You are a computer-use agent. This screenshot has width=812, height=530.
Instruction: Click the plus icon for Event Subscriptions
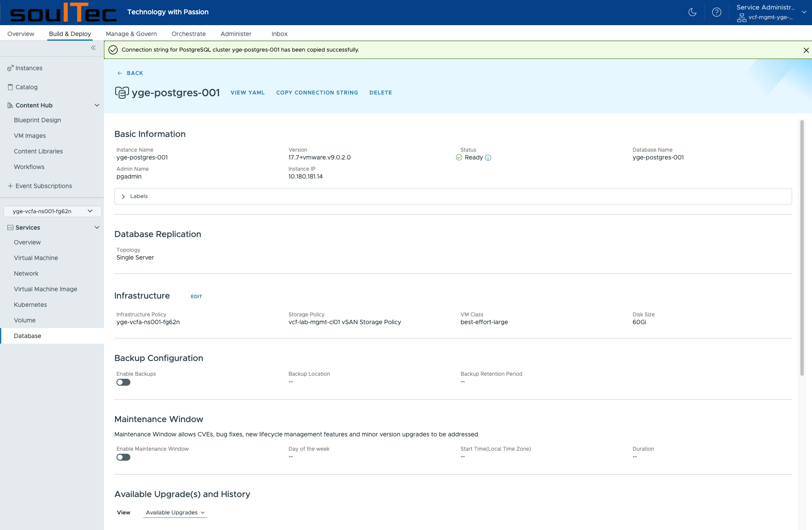10,185
